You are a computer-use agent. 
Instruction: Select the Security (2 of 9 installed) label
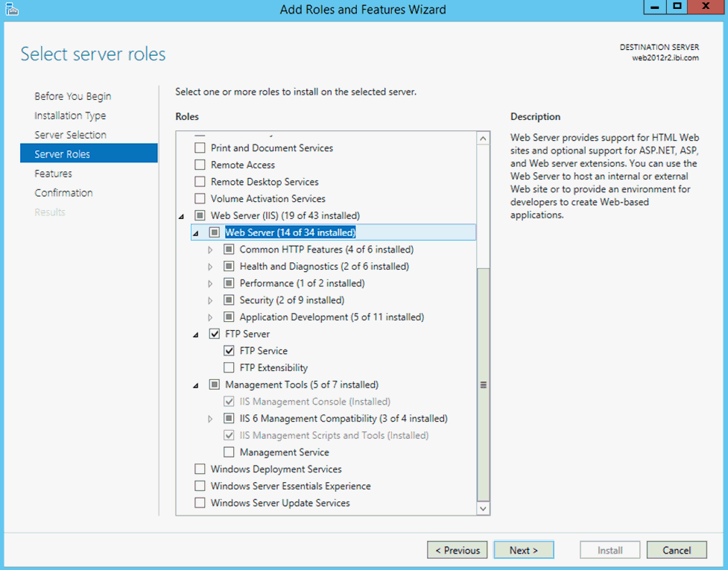[292, 300]
